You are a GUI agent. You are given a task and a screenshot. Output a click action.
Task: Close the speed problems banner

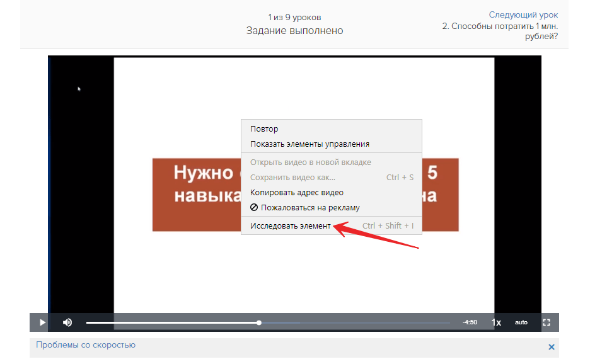point(552,347)
